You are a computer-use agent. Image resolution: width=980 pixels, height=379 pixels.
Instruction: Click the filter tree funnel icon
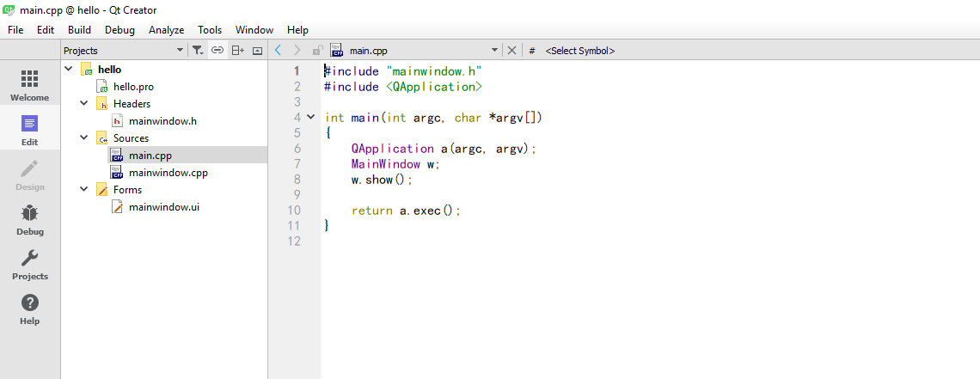click(198, 51)
